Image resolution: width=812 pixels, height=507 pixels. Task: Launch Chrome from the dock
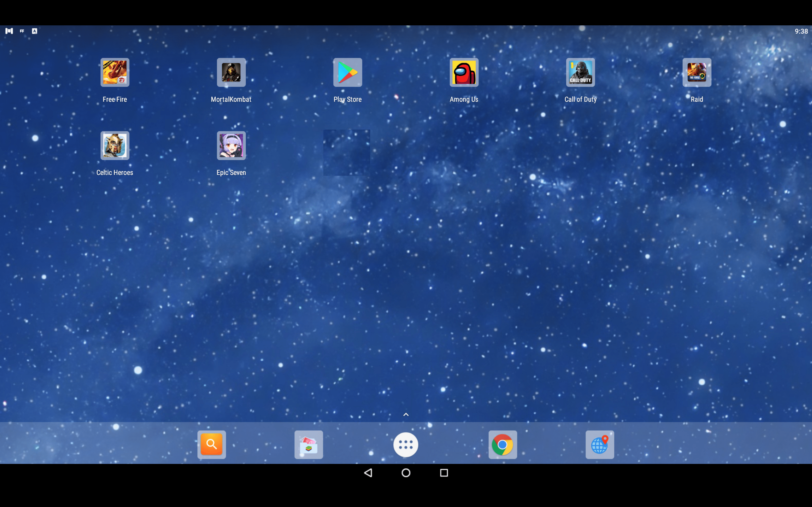503,444
